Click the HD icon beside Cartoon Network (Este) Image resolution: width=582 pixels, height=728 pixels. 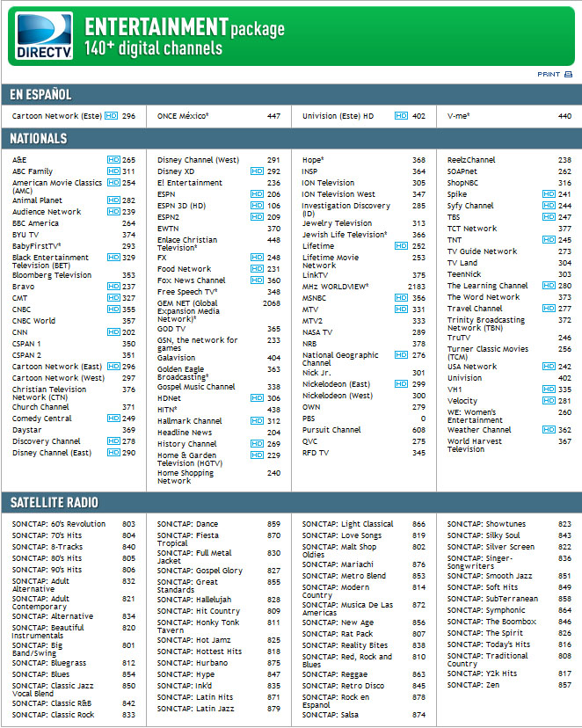pyautogui.click(x=112, y=115)
